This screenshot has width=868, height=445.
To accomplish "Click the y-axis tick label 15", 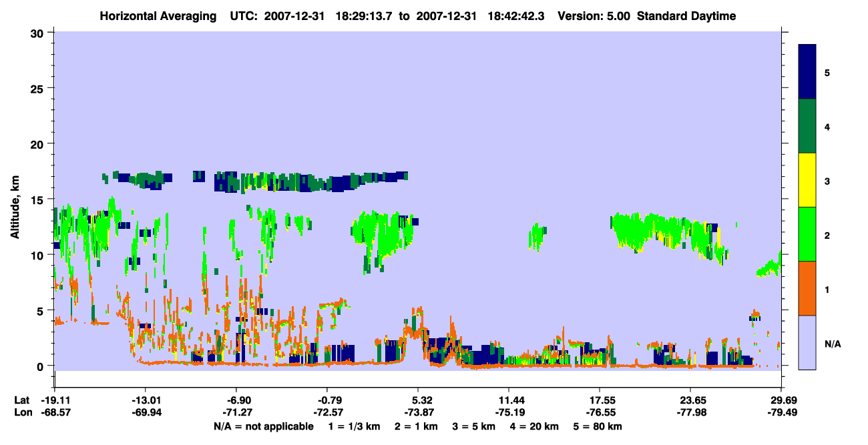I will point(38,199).
